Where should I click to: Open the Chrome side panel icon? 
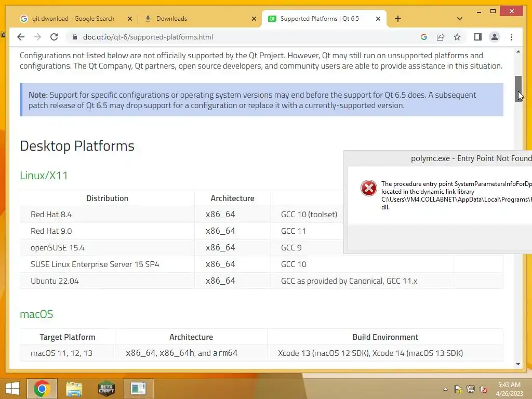click(x=478, y=37)
